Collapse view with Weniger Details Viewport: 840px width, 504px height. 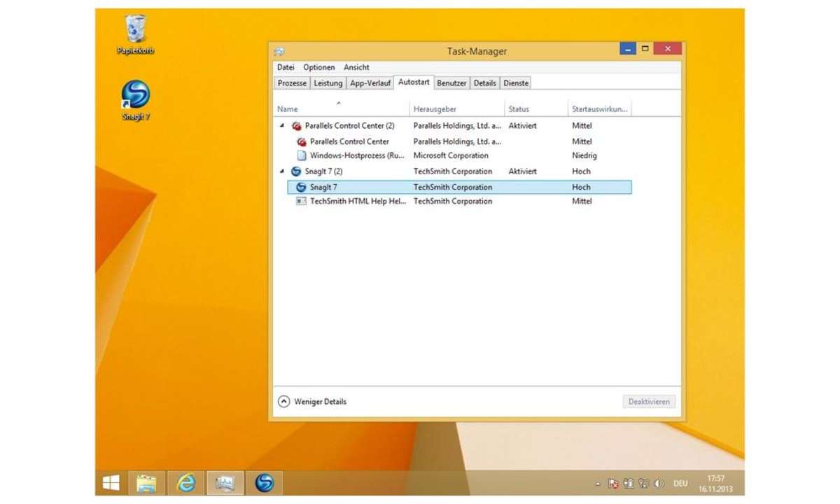coord(312,402)
